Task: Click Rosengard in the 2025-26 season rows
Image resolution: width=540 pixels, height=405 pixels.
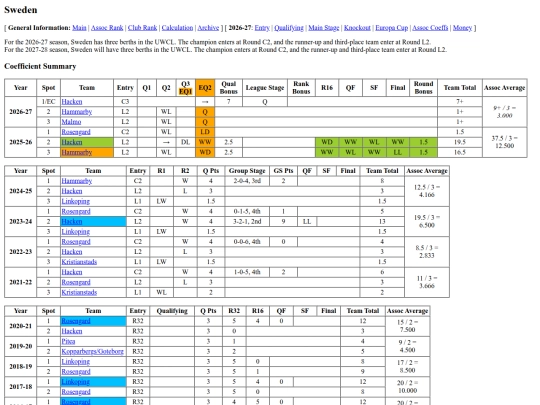Action: coord(76,132)
